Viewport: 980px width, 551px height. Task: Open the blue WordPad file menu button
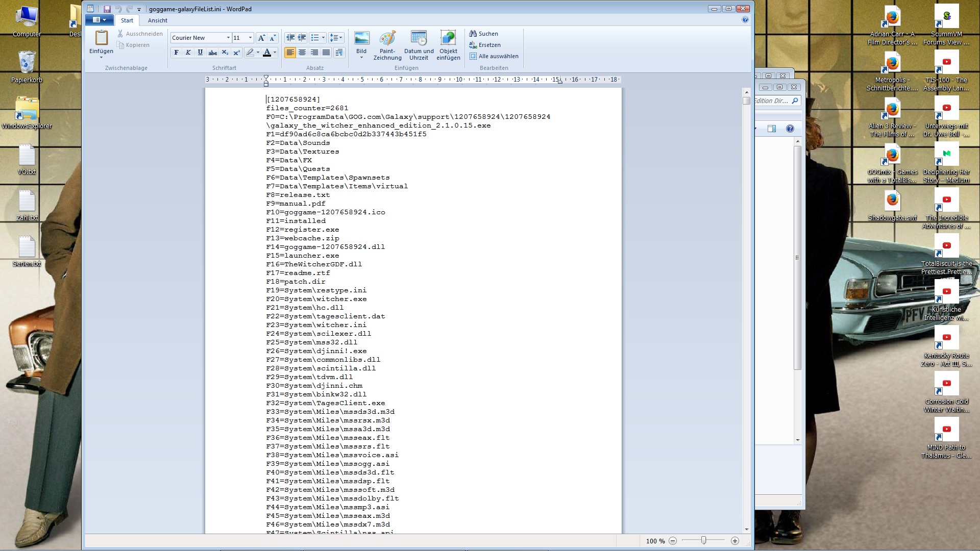click(x=100, y=20)
